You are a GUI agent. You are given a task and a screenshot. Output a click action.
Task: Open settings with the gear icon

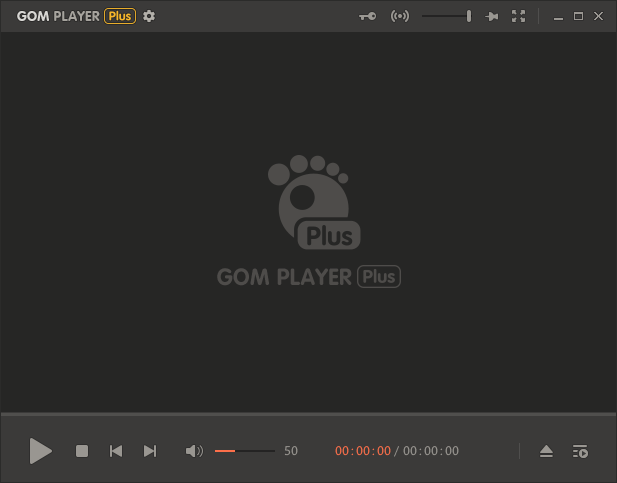tap(149, 16)
